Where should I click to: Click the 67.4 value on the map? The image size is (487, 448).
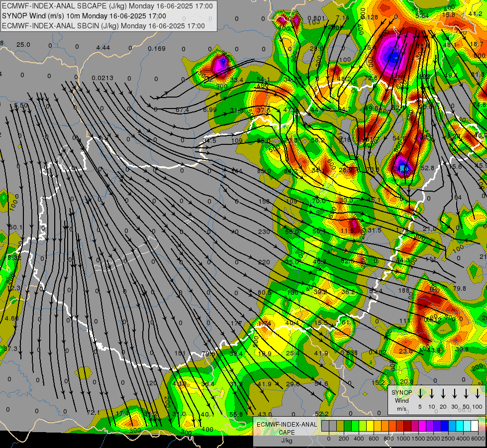click(x=182, y=110)
